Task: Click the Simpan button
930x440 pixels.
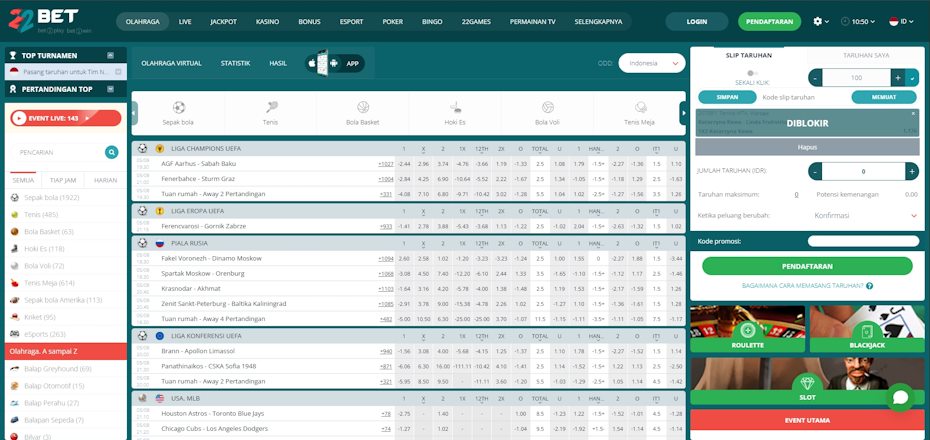Action: click(727, 97)
